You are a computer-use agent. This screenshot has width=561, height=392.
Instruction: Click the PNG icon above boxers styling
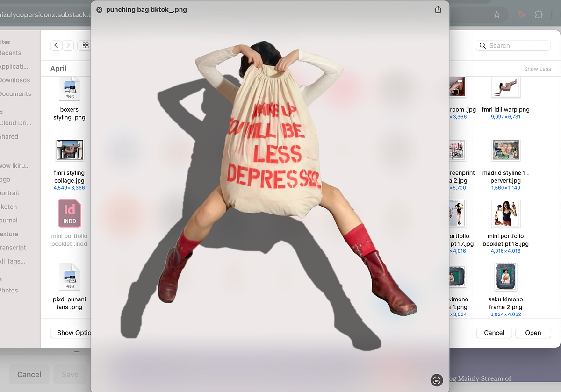[x=69, y=89]
